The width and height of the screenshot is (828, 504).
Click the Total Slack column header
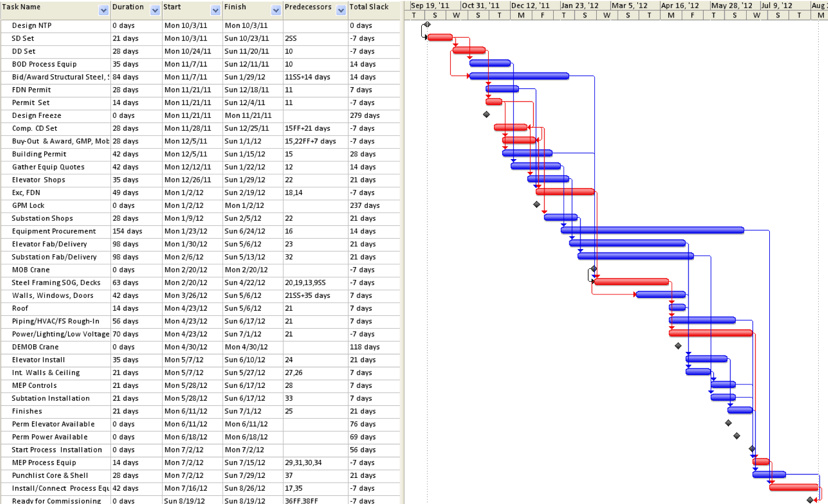click(x=368, y=6)
